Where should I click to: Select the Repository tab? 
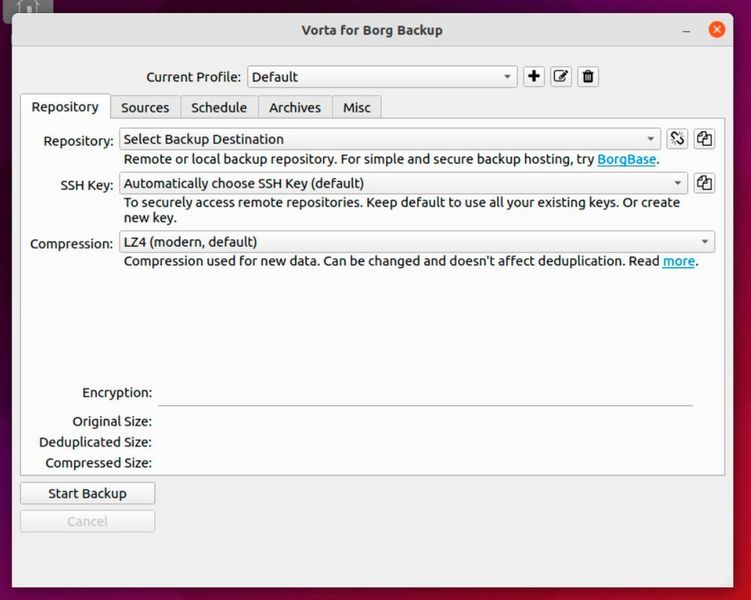65,107
